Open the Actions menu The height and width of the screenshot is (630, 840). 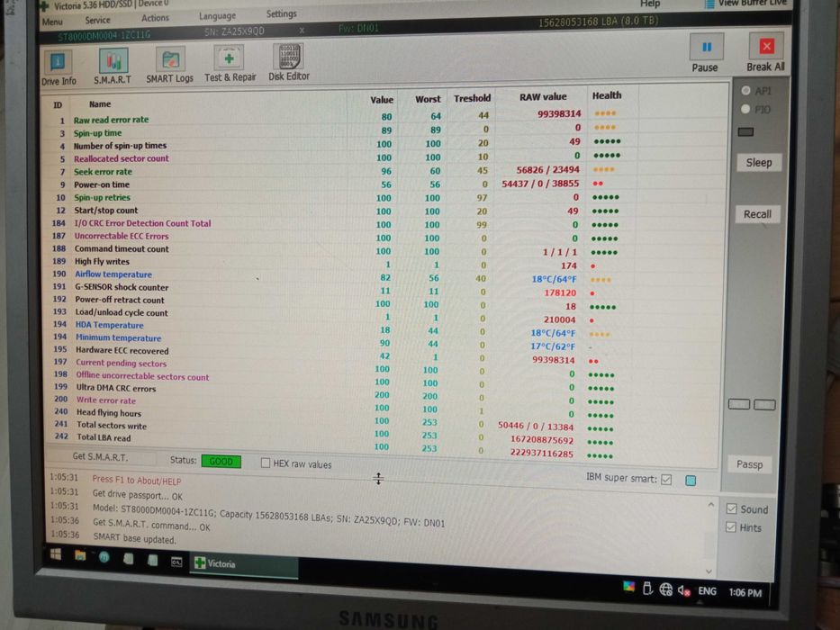coord(155,18)
